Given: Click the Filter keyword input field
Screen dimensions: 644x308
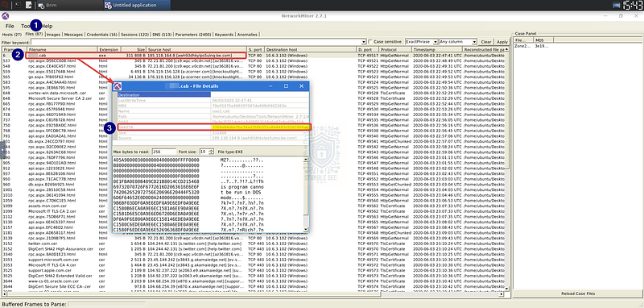Looking at the screenshot, I should tap(196, 42).
